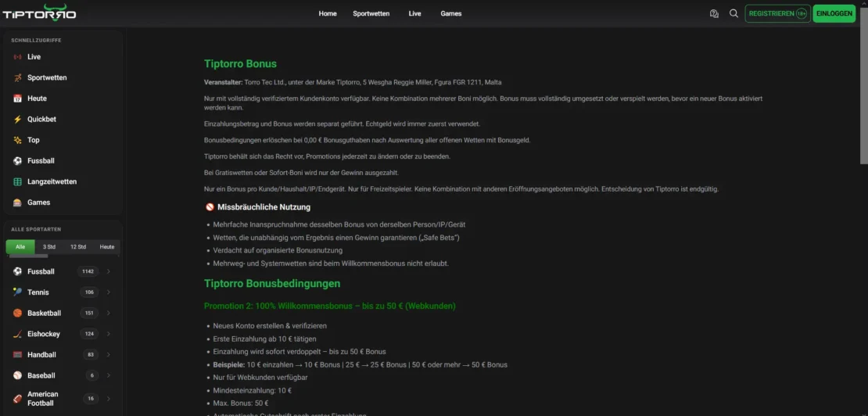The height and width of the screenshot is (416, 868).
Task: Click the 83 count badge for Handball
Action: (91, 354)
